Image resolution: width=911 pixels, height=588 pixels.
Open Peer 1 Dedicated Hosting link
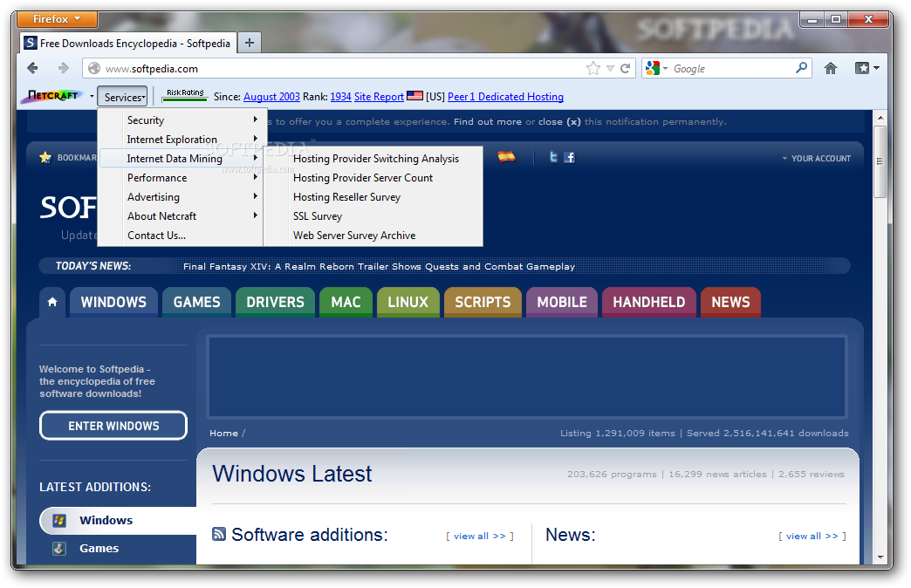pyautogui.click(x=505, y=97)
